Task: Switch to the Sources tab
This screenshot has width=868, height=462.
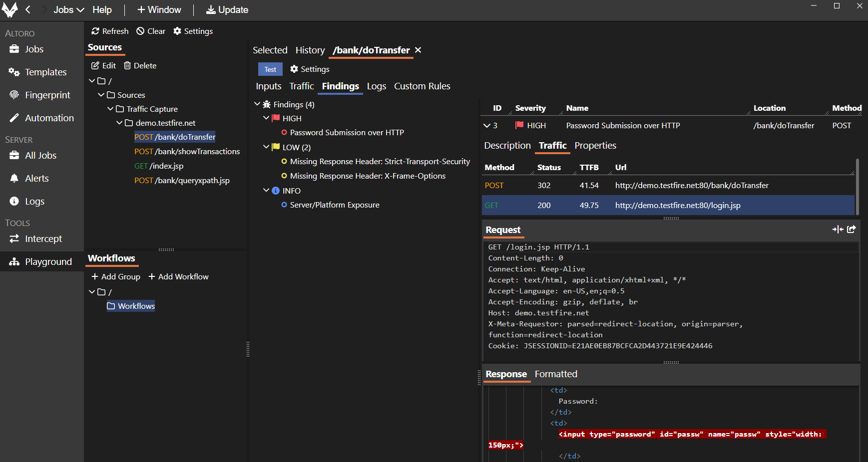Action: (x=105, y=47)
